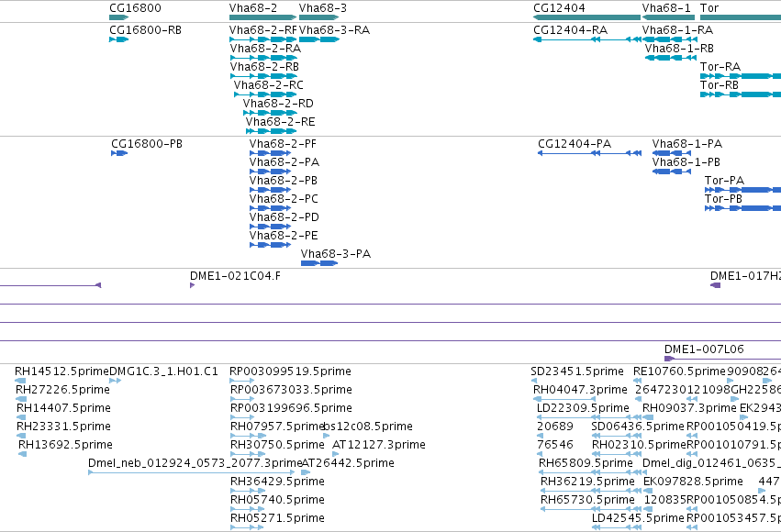Select EST DMG1C.3_1.H01.C1
The height and width of the screenshot is (532, 781).
[163, 371]
